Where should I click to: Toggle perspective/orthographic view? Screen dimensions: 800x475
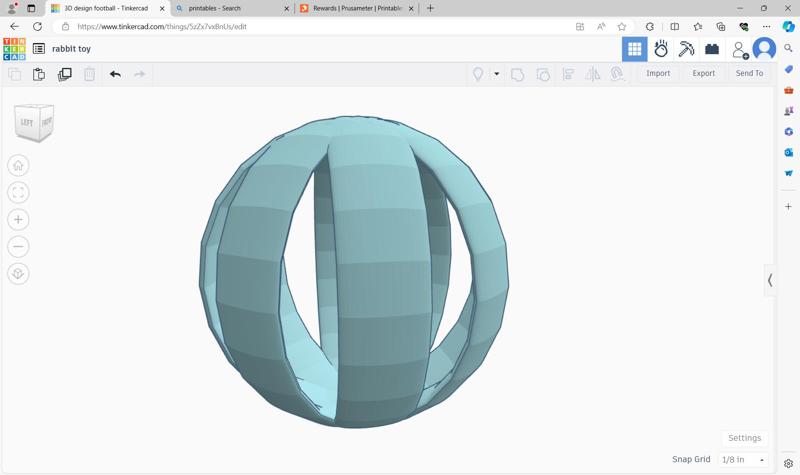pyautogui.click(x=18, y=274)
